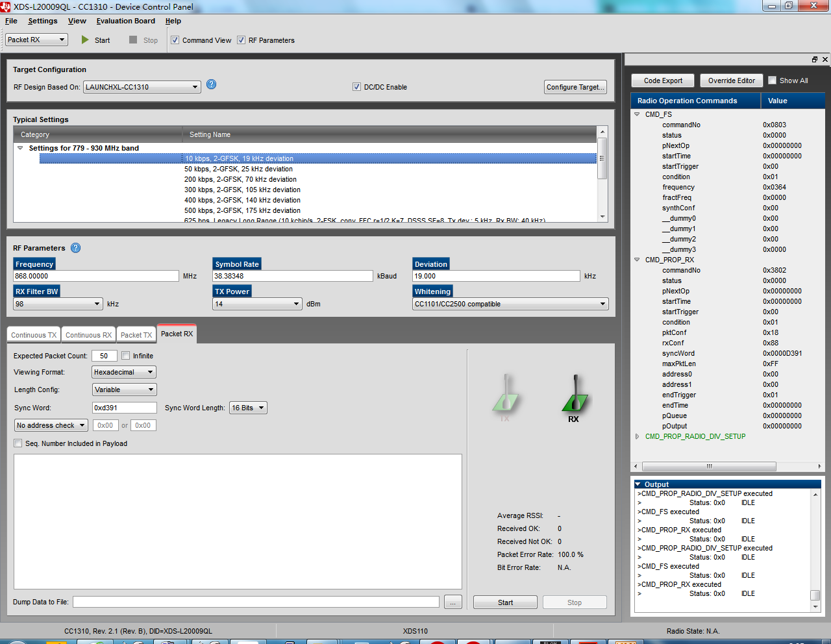Select 200 kbps, 2-GFSK, 70 kHz deviation setting
The height and width of the screenshot is (644, 831).
pos(240,179)
